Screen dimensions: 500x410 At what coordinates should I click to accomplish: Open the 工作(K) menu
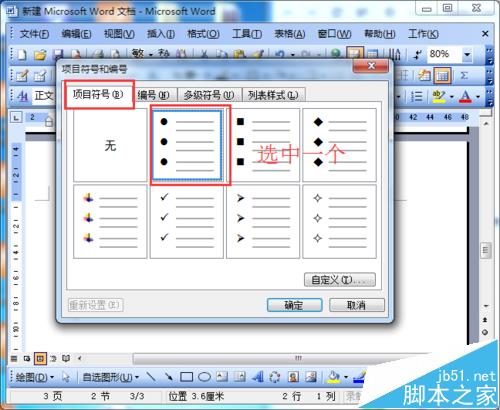pos(423,34)
